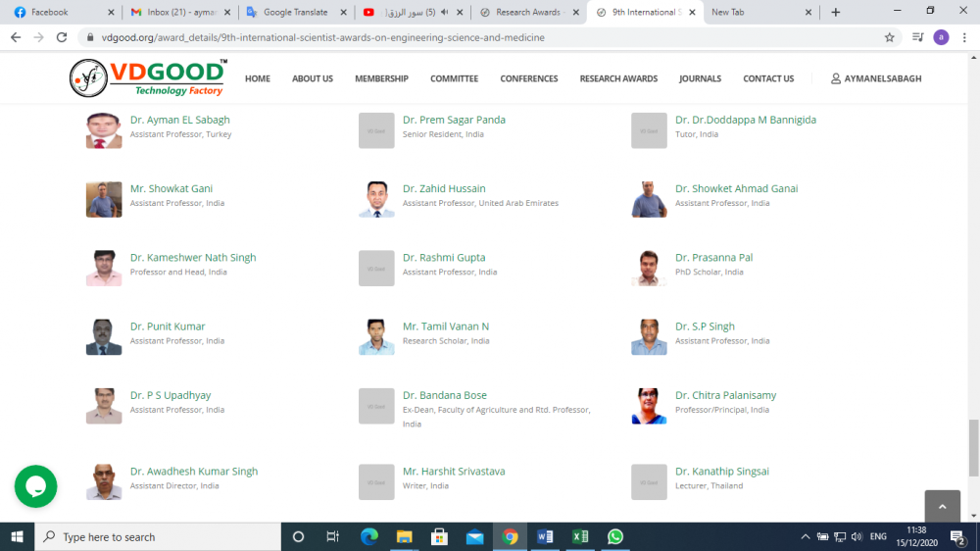Open Windows Start menu
The height and width of the screenshot is (551, 980).
point(17,536)
